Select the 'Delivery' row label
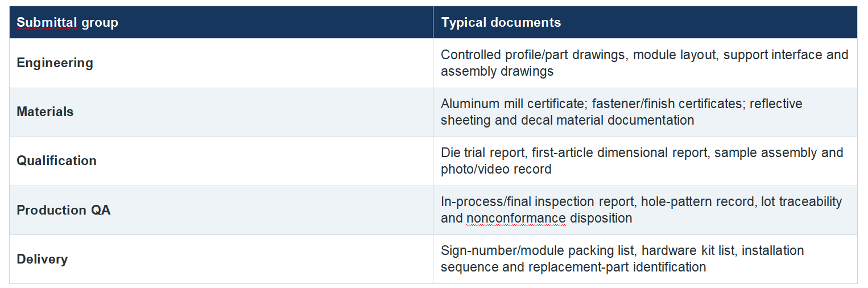868x288 pixels. (42, 259)
